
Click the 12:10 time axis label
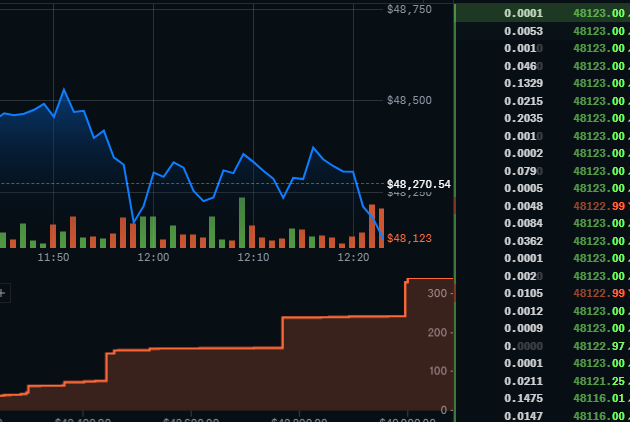pos(253,257)
